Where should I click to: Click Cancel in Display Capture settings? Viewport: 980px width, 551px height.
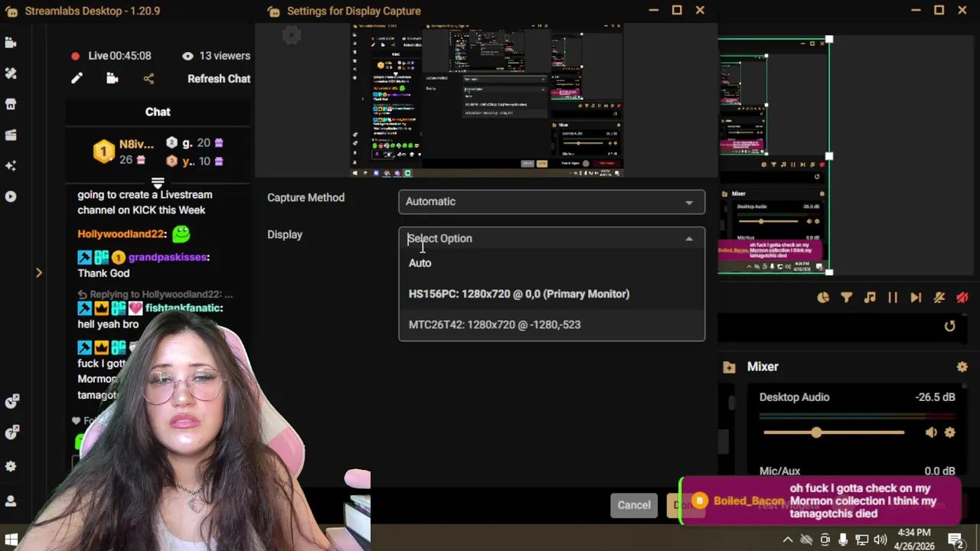click(x=634, y=505)
